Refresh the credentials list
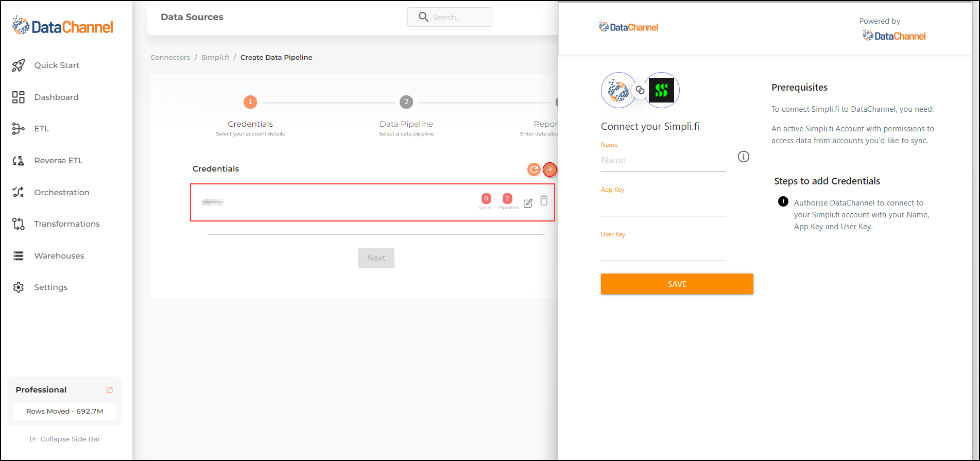Screen dimensions: 980x461 click(x=534, y=169)
